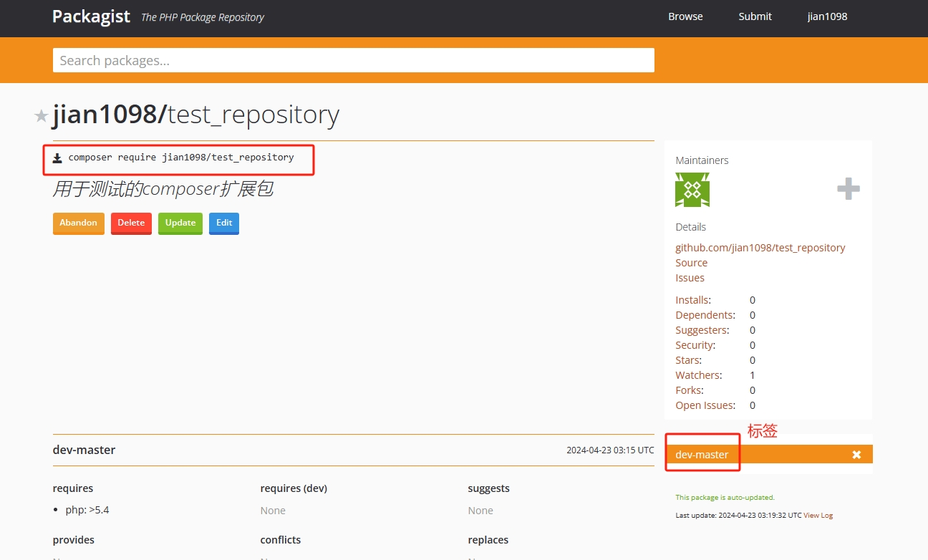Open the github.com/jian1098/test_repository link
The image size is (928, 560).
[x=760, y=248]
